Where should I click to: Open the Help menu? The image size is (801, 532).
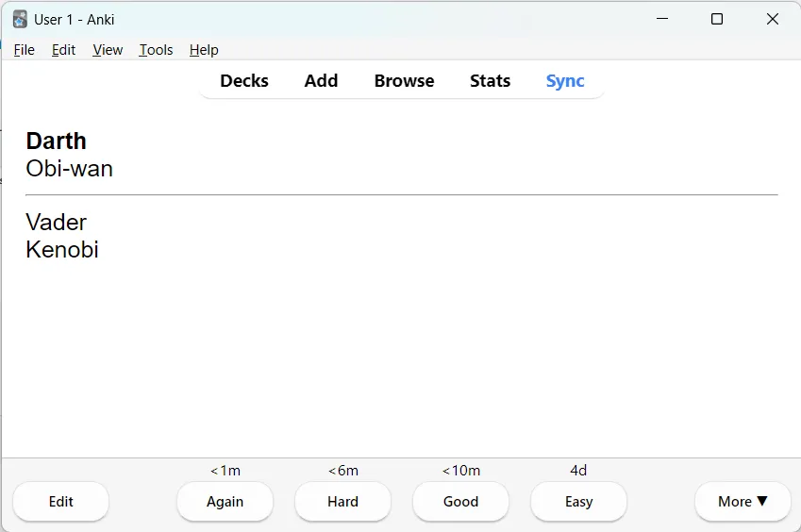point(204,50)
